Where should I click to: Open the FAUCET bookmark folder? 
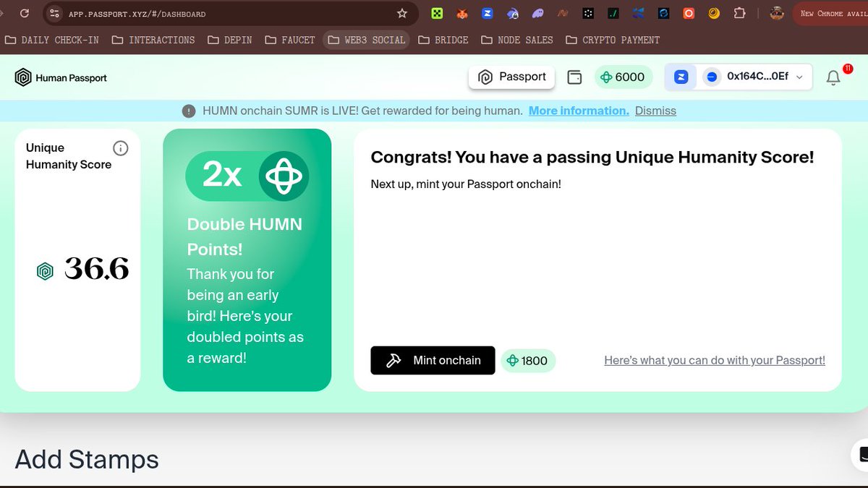point(289,40)
